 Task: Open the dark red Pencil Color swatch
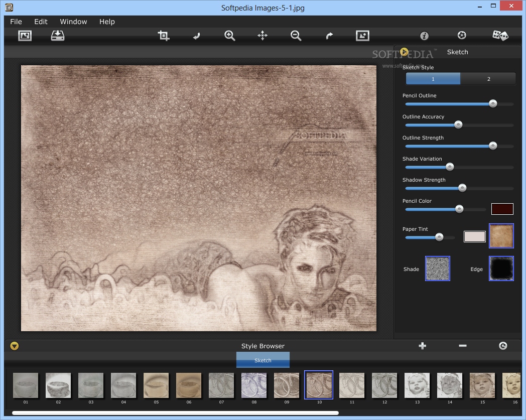tap(502, 209)
